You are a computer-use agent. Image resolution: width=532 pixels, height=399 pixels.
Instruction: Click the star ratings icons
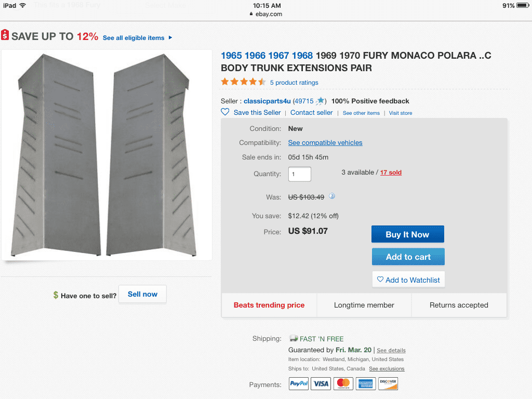(243, 82)
